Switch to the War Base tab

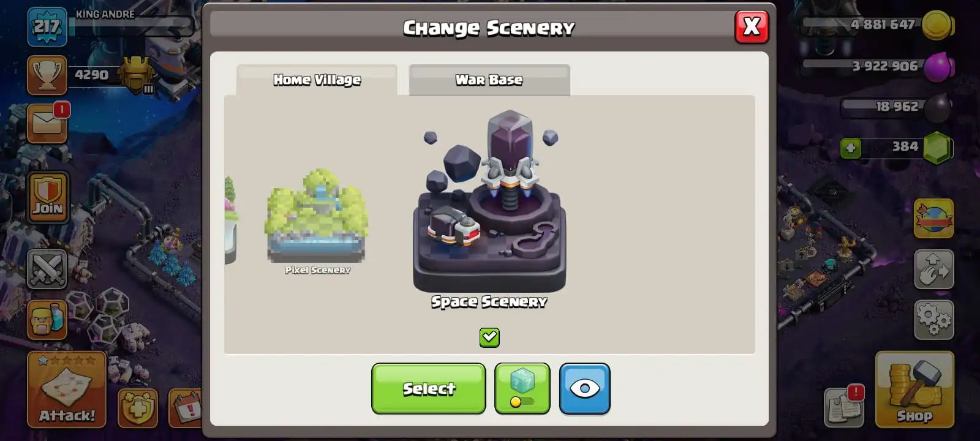pyautogui.click(x=489, y=80)
